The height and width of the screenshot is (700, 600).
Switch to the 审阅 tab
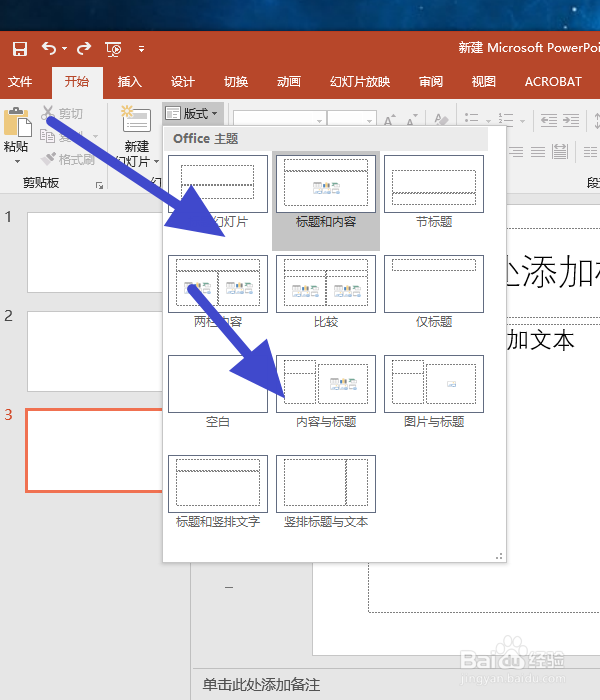(431, 82)
